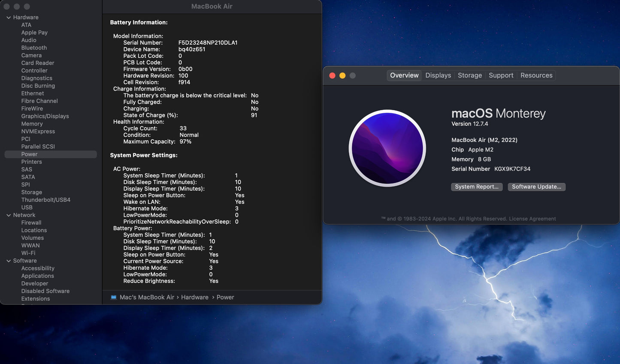Open the License Agreement link
620x364 pixels.
(532, 219)
